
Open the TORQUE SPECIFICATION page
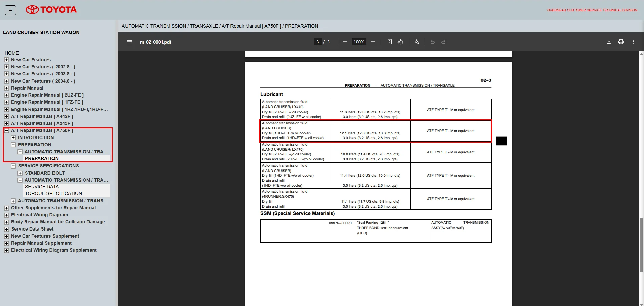(x=53, y=193)
